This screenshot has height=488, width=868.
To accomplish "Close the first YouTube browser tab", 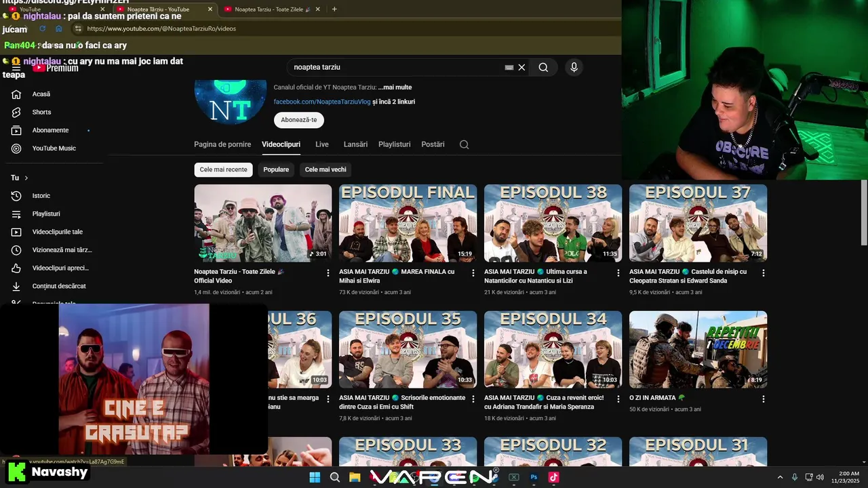I will 102,9.
